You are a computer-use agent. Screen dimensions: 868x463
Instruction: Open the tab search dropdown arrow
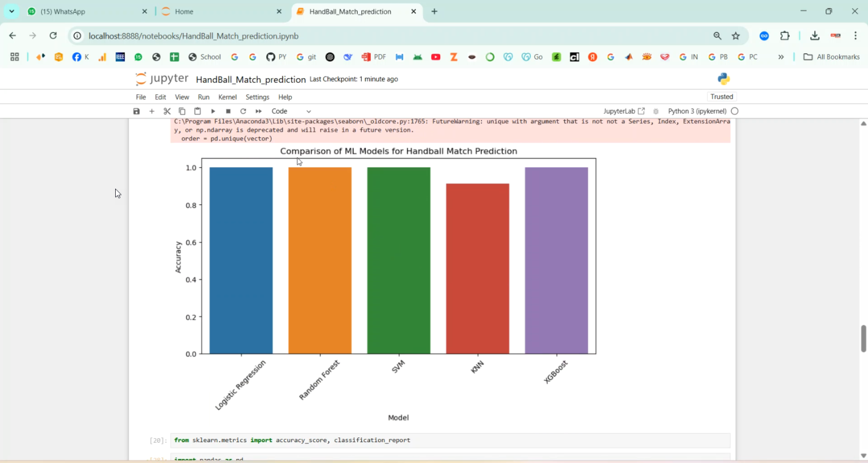(x=12, y=12)
